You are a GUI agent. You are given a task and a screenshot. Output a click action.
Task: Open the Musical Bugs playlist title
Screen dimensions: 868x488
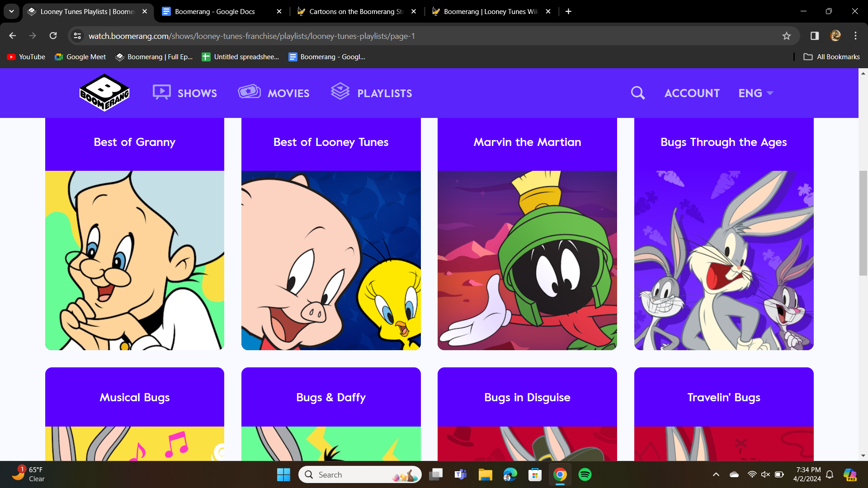[135, 398]
